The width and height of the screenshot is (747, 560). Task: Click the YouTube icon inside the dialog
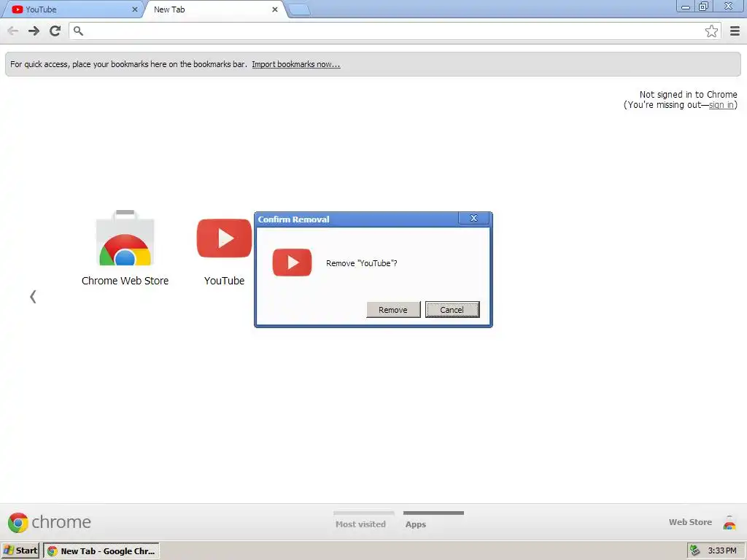click(x=292, y=262)
